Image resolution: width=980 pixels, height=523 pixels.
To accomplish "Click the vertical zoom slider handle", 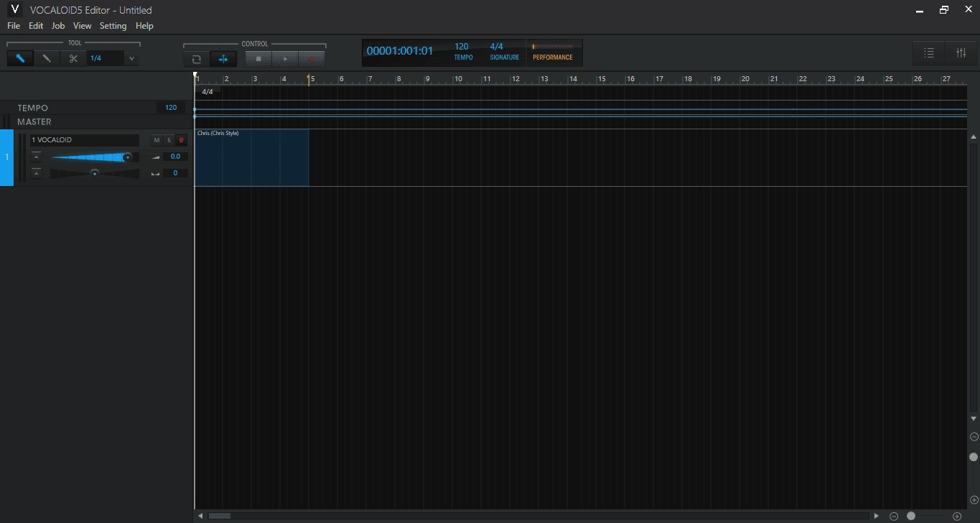I will 974,457.
